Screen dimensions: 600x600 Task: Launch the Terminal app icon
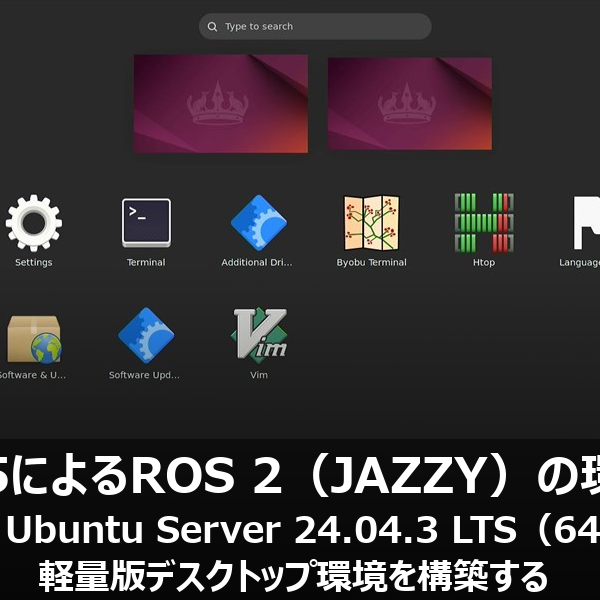pos(146,222)
